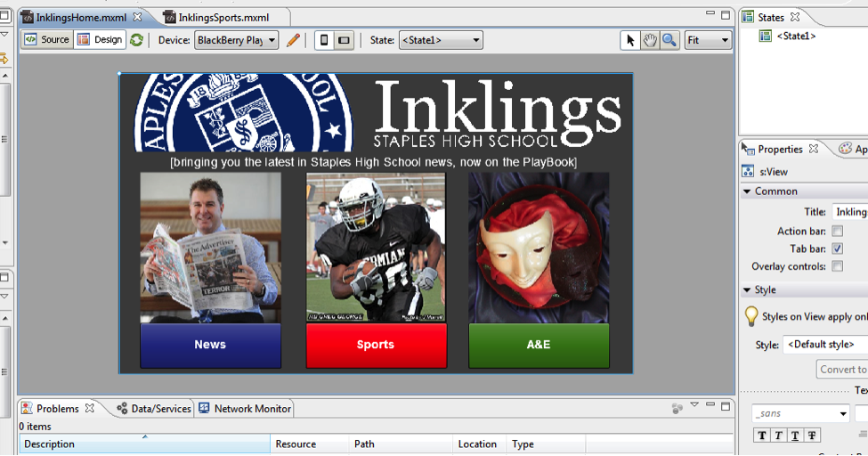This screenshot has height=456, width=868.
Task: Apply underline text style
Action: [x=795, y=435]
